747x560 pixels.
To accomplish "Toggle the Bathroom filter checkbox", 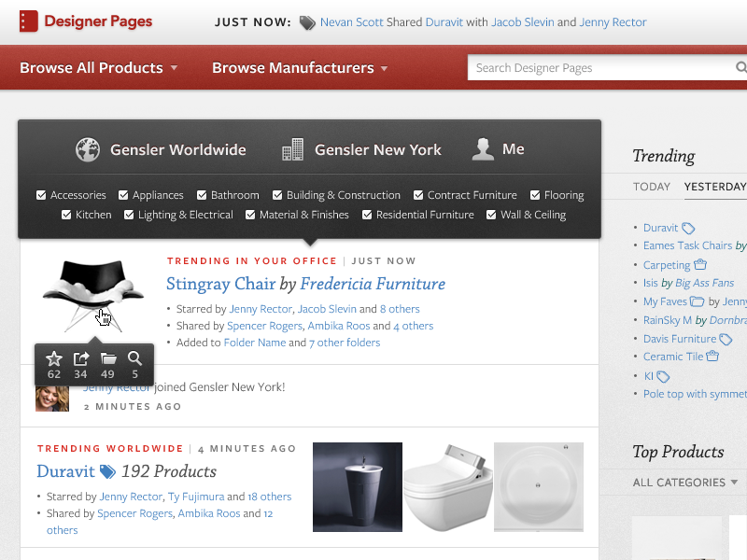I will [202, 195].
